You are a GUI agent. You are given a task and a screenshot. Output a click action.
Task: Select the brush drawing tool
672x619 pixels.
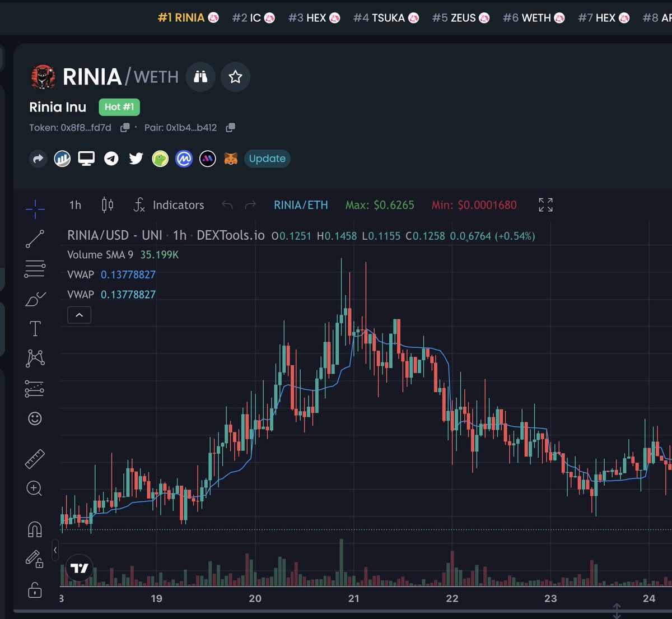[x=35, y=297]
